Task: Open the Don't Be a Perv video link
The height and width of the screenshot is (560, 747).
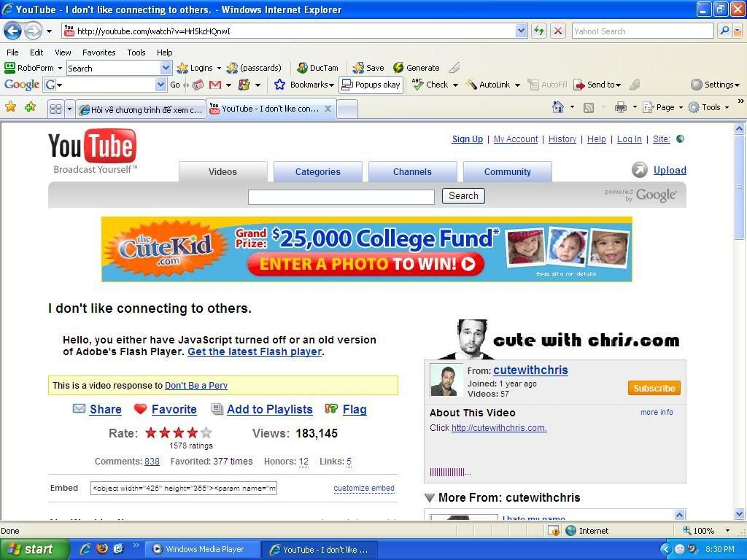Action: 196,385
